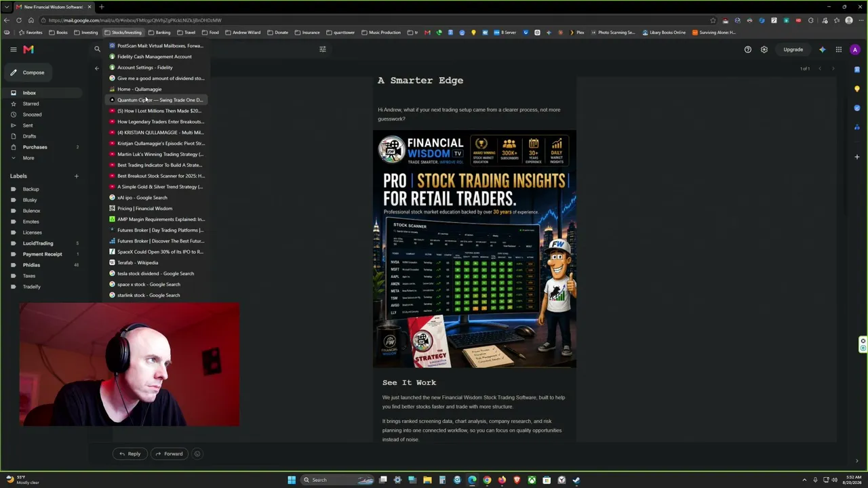The width and height of the screenshot is (868, 488).
Task: Open the Gemini sparkle assistant icon
Action: click(x=823, y=49)
